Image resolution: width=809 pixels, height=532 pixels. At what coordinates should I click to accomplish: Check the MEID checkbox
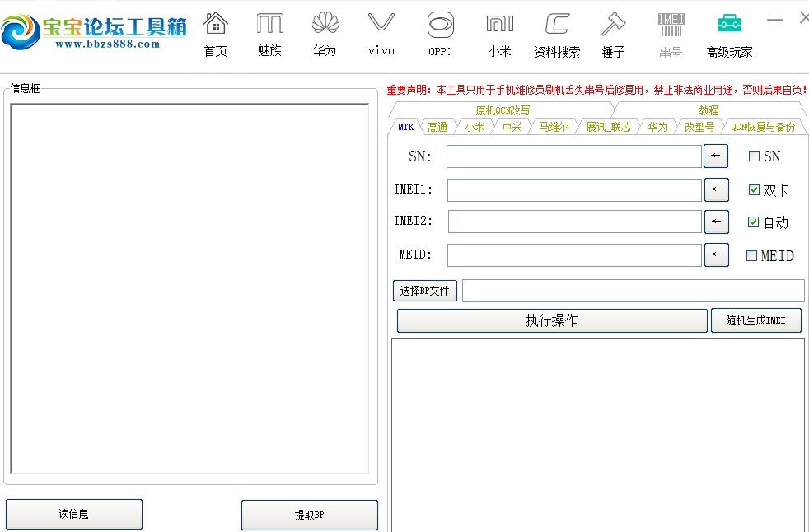(753, 256)
